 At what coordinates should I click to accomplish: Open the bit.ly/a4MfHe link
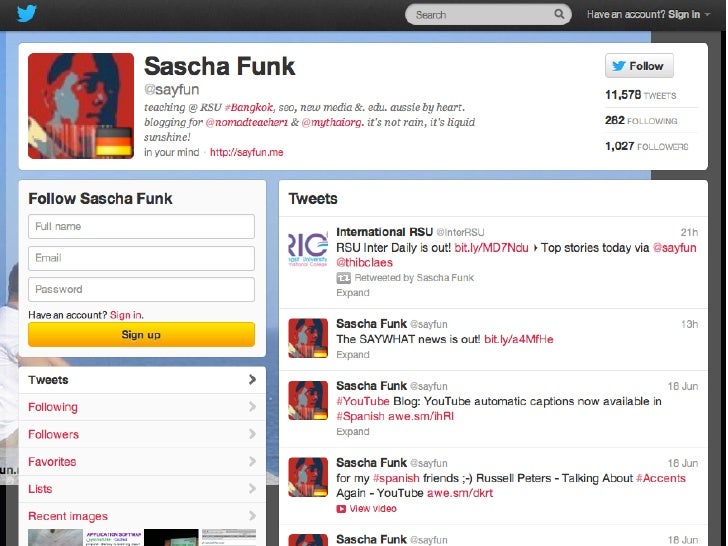[519, 339]
